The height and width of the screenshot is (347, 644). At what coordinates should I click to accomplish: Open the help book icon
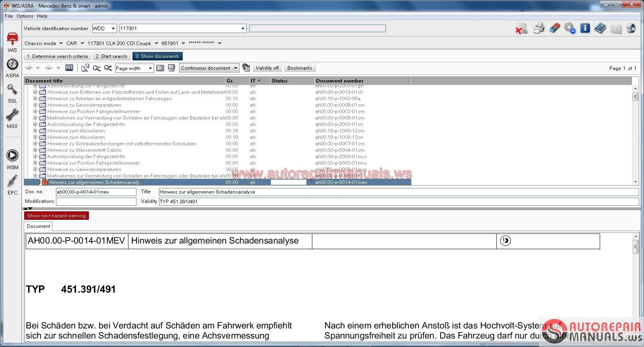coord(600,28)
